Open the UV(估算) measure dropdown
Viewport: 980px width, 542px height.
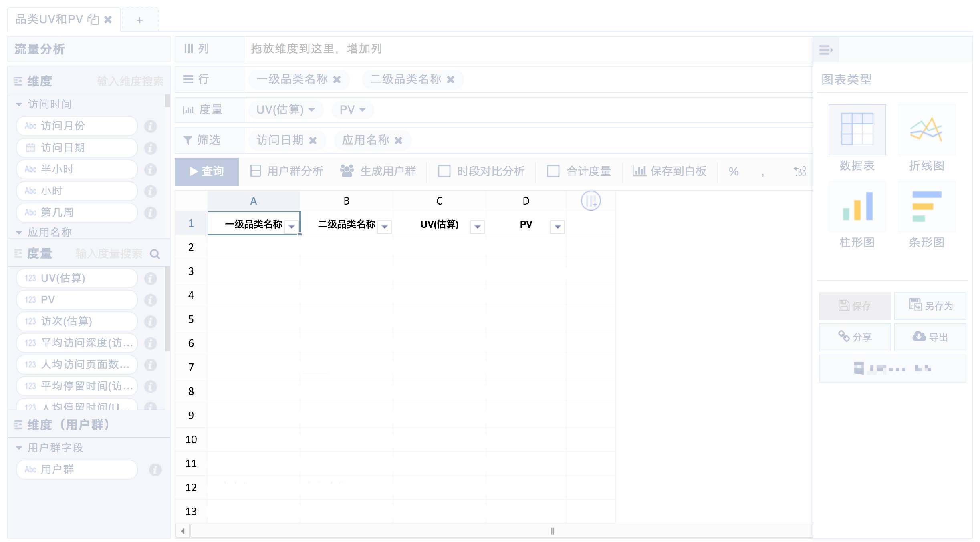311,110
